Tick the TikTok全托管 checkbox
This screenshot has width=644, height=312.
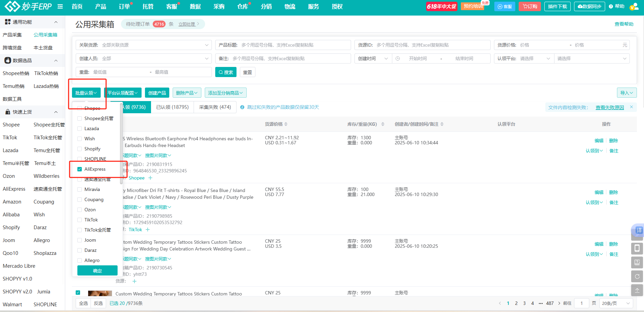pyautogui.click(x=80, y=230)
